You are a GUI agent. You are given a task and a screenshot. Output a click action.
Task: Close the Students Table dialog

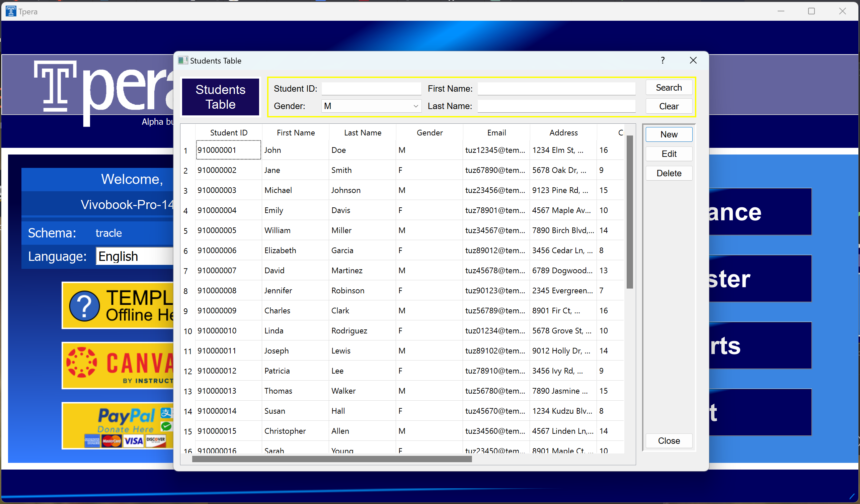click(x=693, y=61)
